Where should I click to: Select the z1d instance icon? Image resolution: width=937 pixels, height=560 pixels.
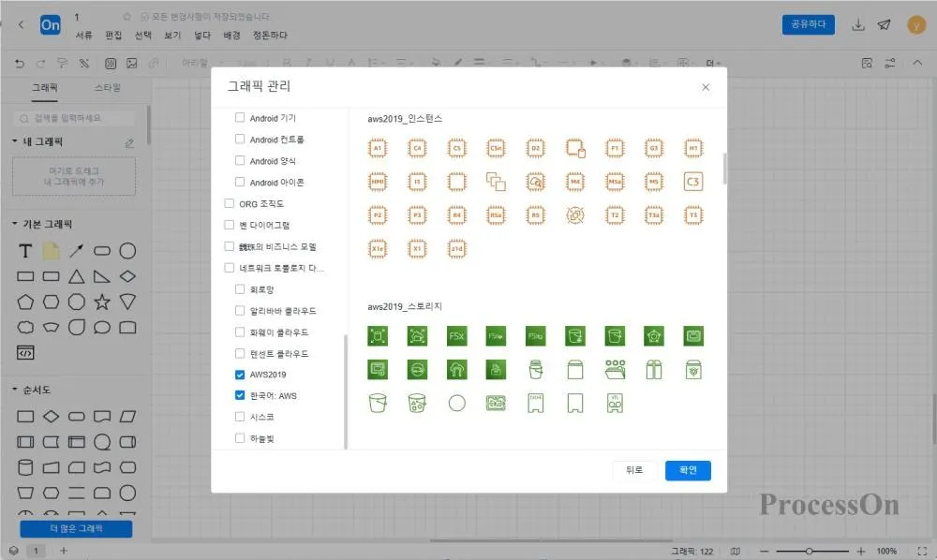click(x=456, y=248)
